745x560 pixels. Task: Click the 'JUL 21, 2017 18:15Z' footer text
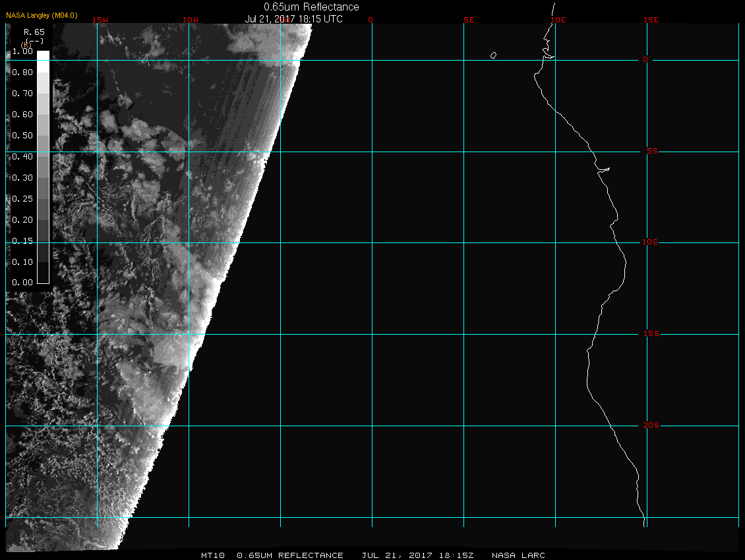417,555
